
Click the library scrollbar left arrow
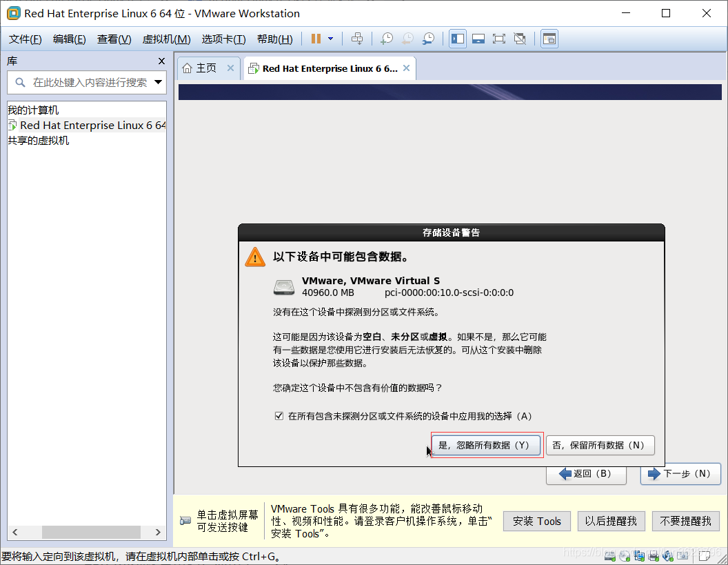15,532
